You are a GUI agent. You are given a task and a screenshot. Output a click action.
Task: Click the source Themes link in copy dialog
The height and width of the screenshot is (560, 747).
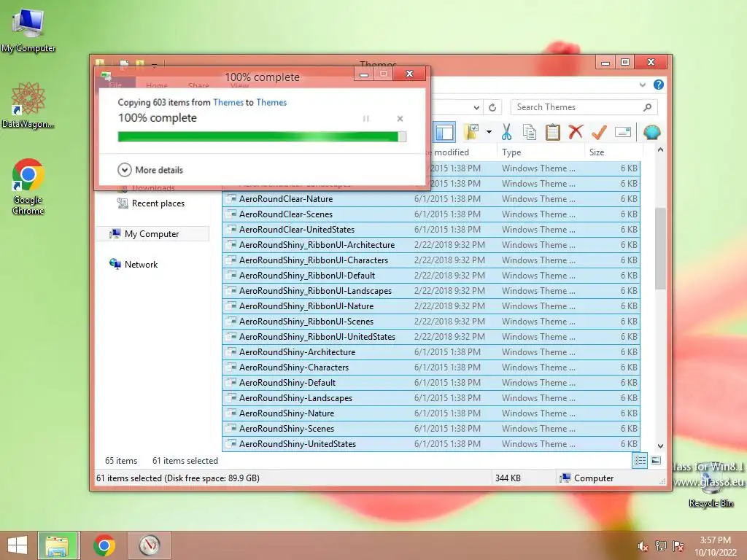pyautogui.click(x=228, y=102)
